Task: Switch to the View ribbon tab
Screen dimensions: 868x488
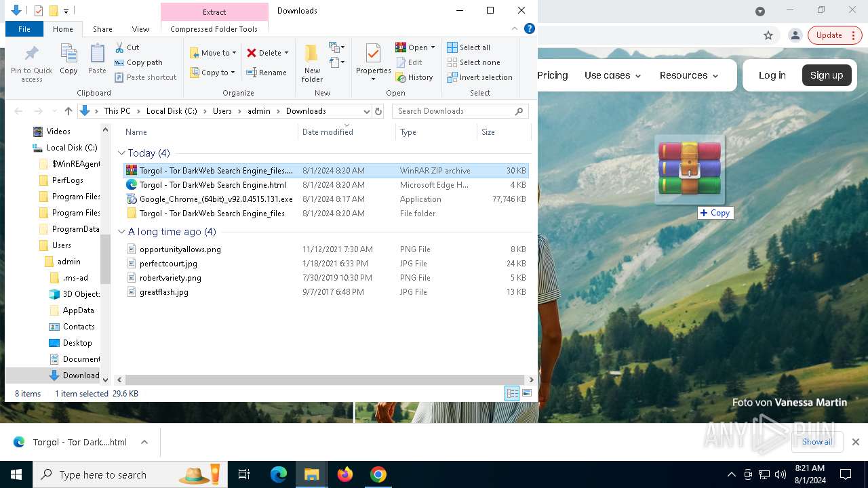Action: point(140,29)
